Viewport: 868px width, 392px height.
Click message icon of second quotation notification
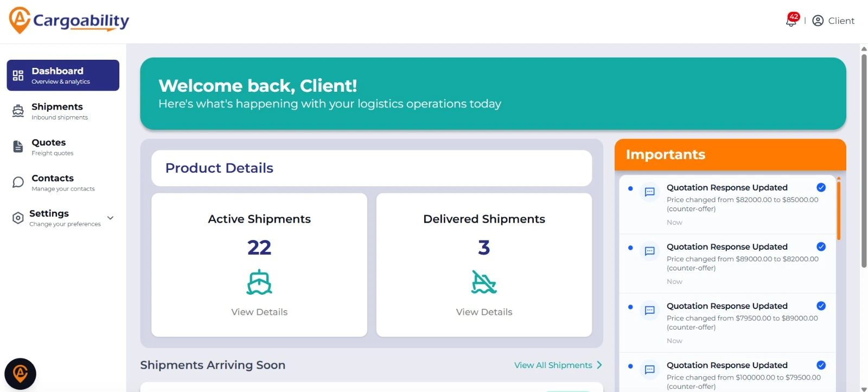pos(649,251)
